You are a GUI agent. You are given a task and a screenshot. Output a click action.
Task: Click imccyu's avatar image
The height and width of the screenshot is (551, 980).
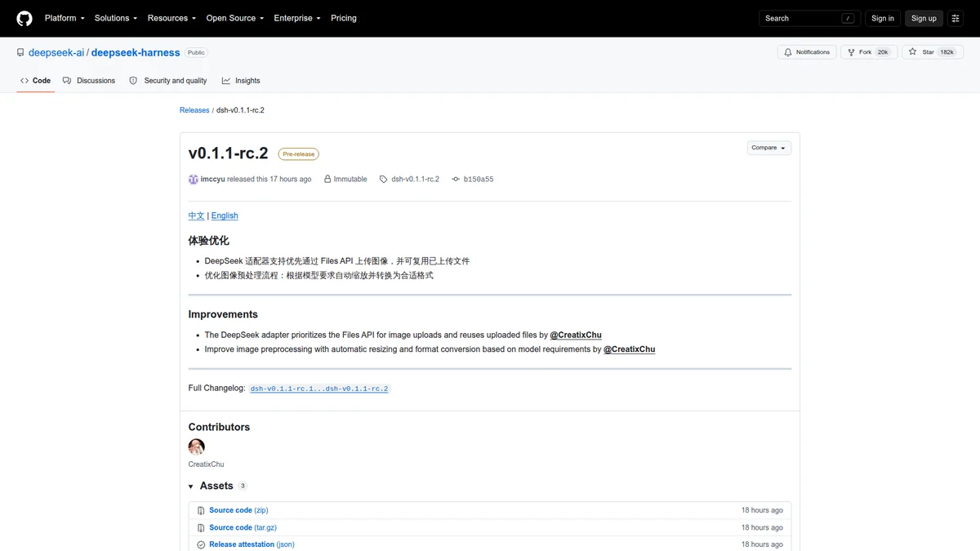coord(194,180)
